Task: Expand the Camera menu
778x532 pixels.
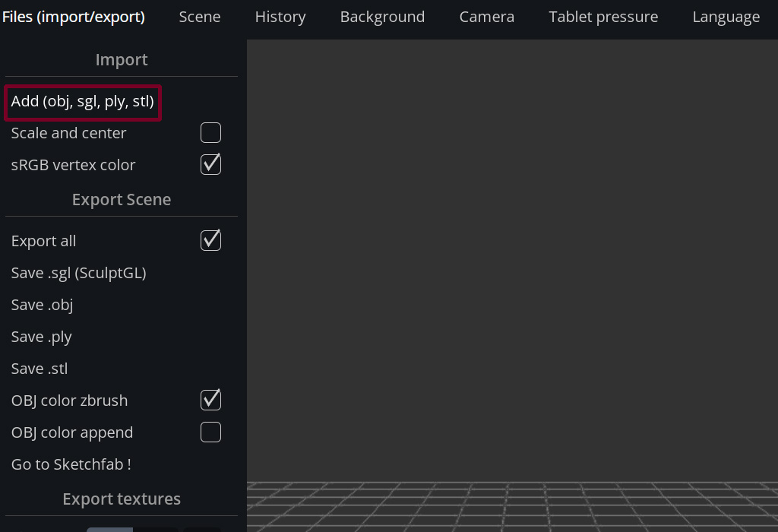Action: [487, 17]
